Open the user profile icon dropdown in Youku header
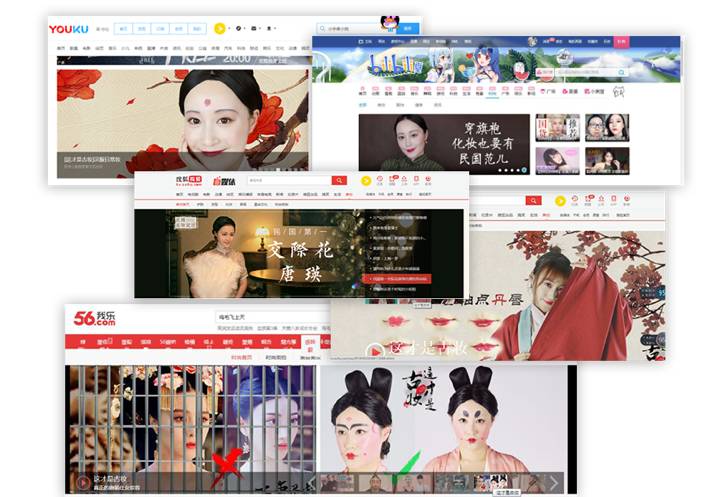The image size is (703, 497). point(269,28)
